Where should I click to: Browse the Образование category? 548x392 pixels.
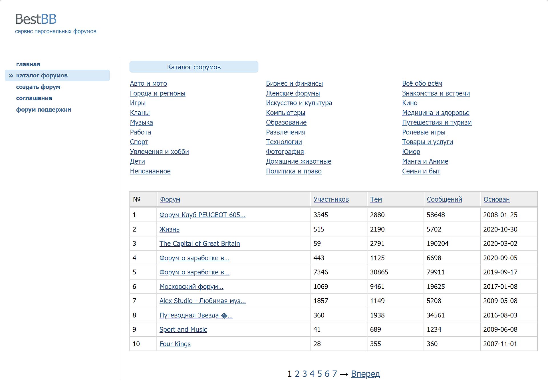coord(286,122)
